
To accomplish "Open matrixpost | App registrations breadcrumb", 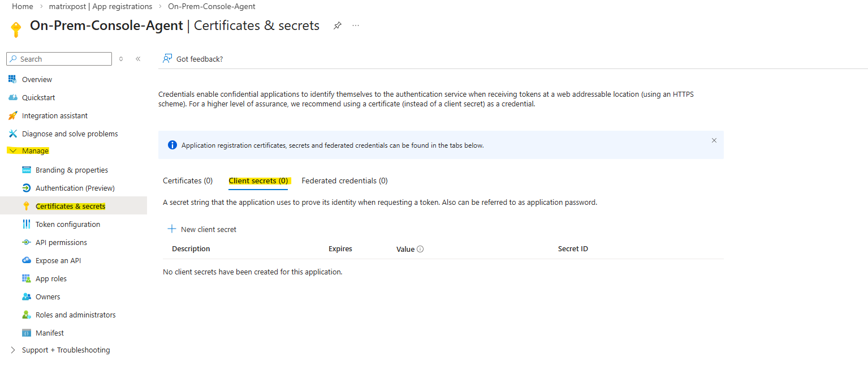I will point(100,6).
